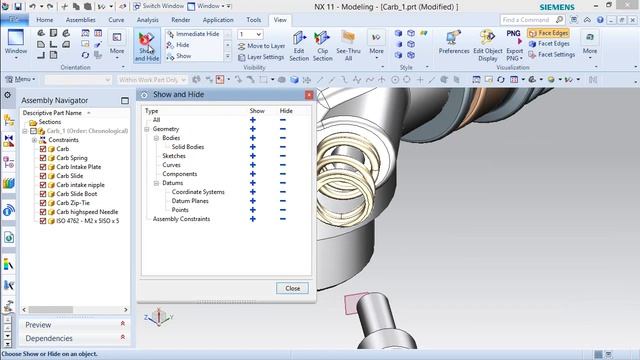Open the navigator settings gear icon

7,95
